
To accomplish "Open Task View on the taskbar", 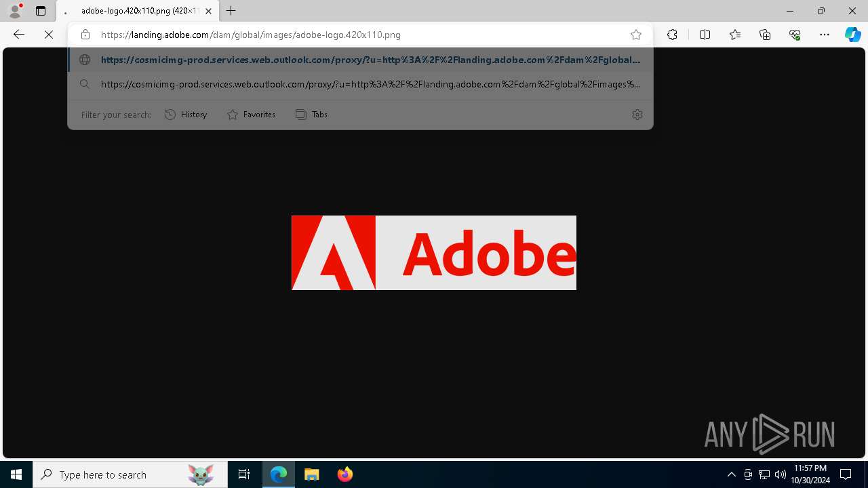I will pyautogui.click(x=244, y=474).
